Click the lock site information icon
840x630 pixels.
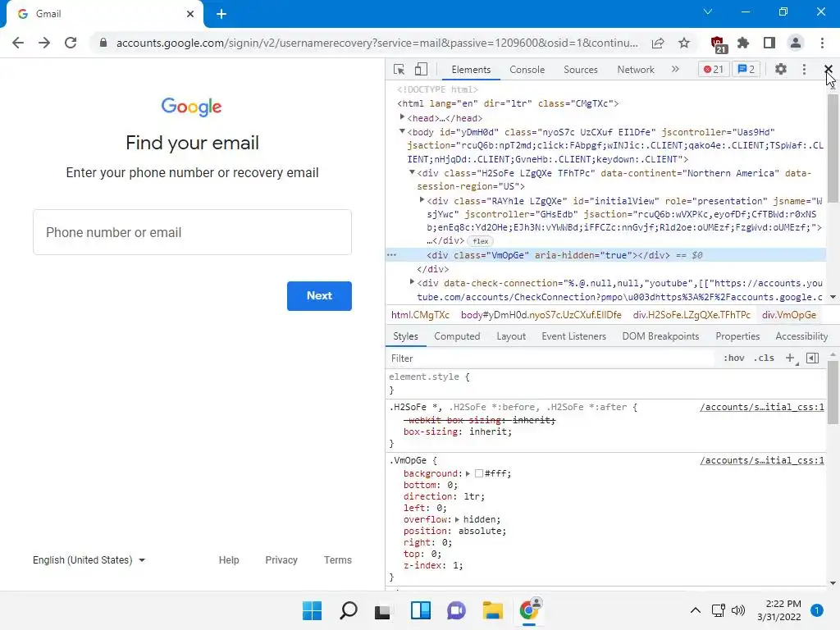[x=103, y=43]
